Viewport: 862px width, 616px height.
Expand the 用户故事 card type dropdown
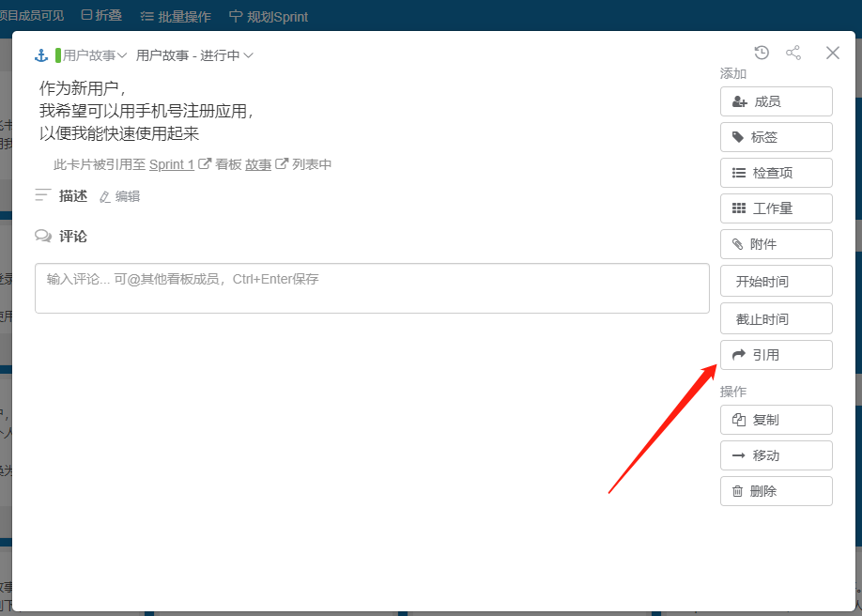coord(94,55)
